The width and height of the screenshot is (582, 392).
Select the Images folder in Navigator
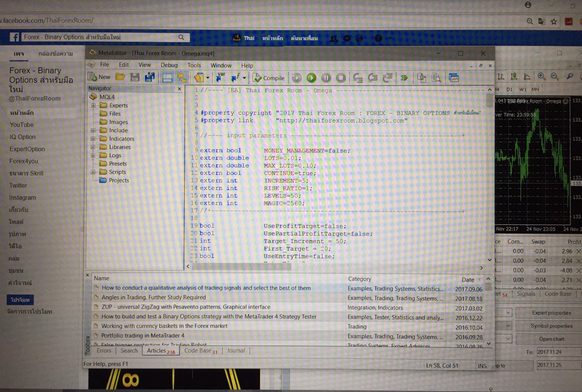pos(114,122)
